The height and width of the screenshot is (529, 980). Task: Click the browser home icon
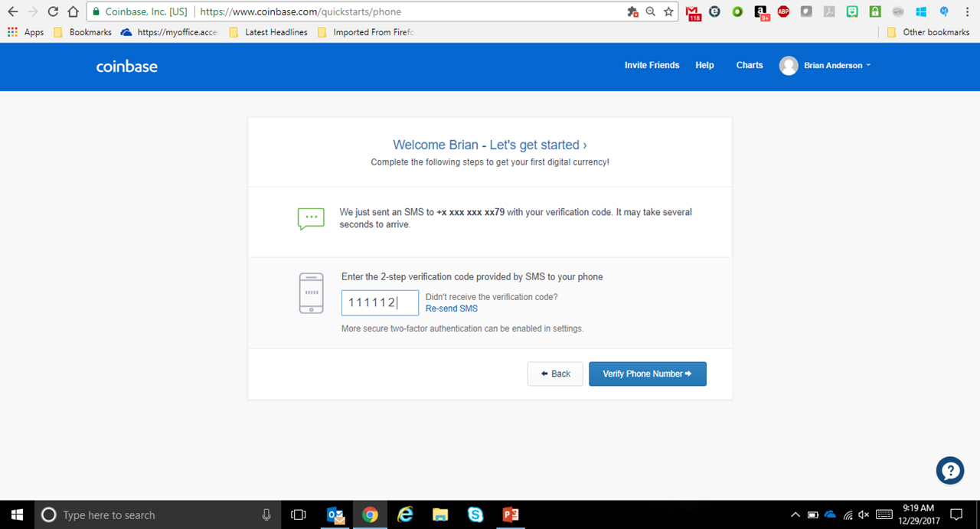73,11
